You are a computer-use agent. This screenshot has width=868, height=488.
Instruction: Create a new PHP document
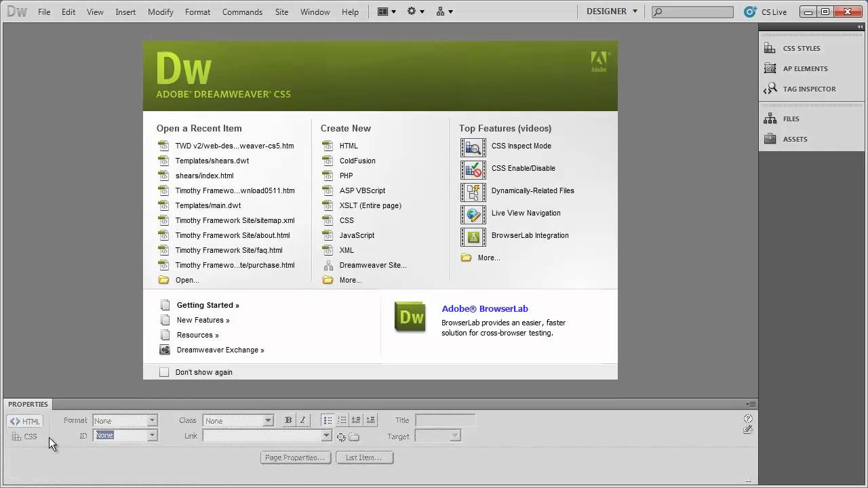click(346, 176)
